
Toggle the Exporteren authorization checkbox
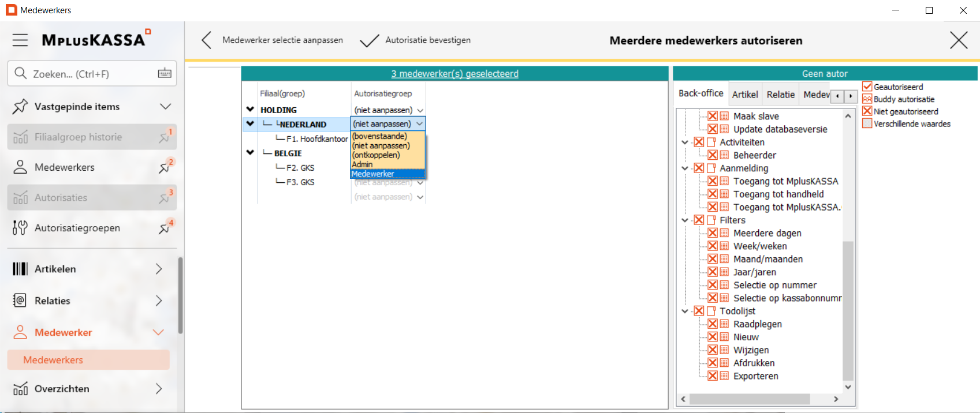click(x=713, y=376)
